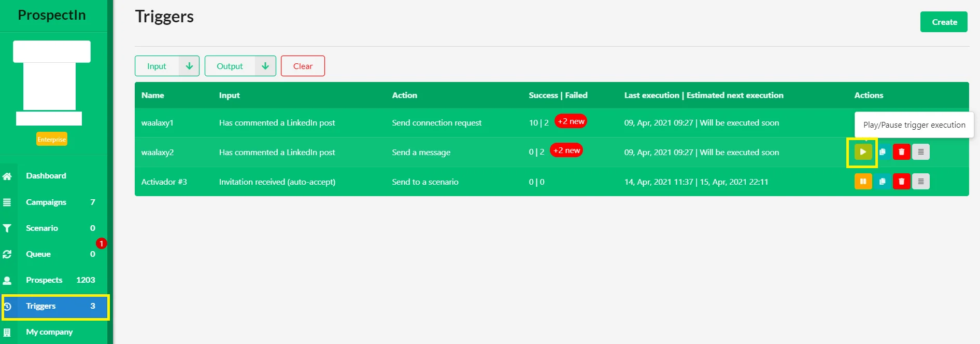The image size is (980, 344).
Task: Click the My company building icon
Action: [x=7, y=332]
